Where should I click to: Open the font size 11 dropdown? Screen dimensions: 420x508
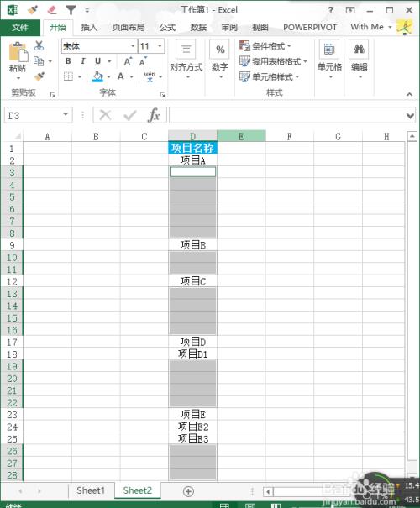pos(160,46)
